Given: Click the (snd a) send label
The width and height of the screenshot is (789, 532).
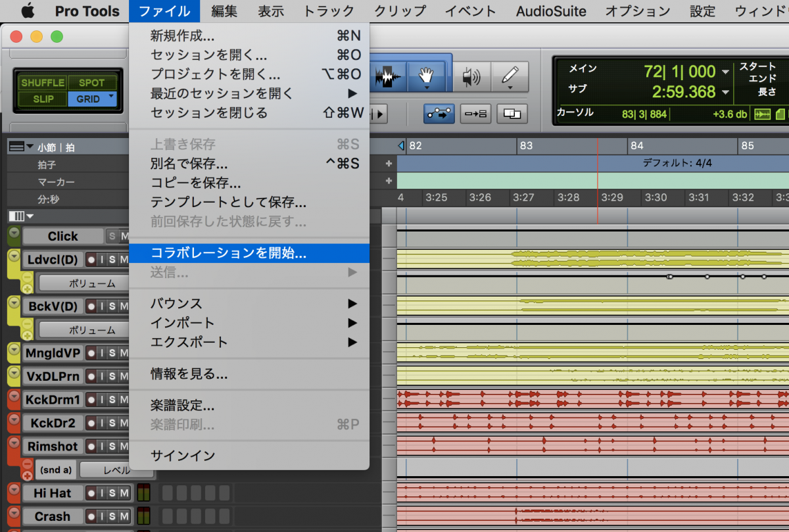Looking at the screenshot, I should pyautogui.click(x=55, y=470).
